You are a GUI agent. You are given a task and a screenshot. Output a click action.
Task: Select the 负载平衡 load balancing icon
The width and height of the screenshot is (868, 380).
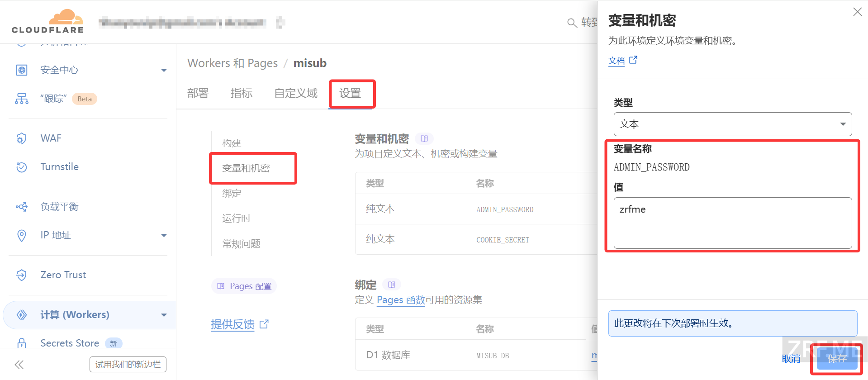click(21, 207)
